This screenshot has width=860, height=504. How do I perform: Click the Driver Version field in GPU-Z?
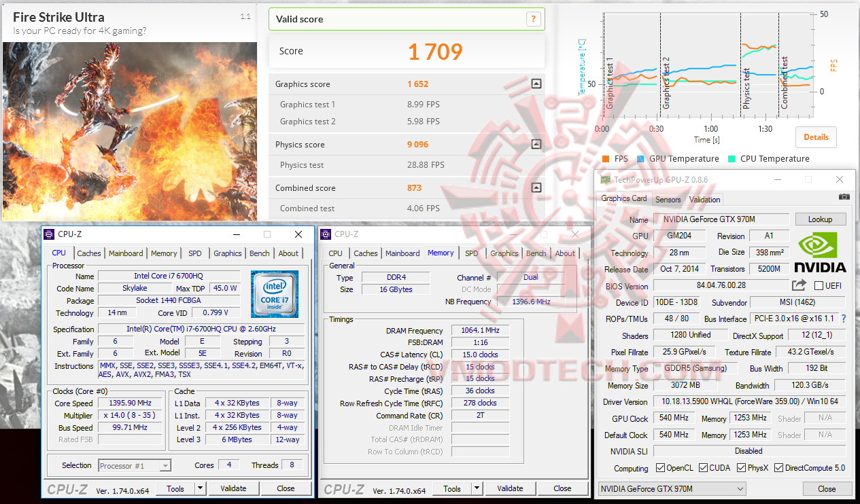(750, 402)
